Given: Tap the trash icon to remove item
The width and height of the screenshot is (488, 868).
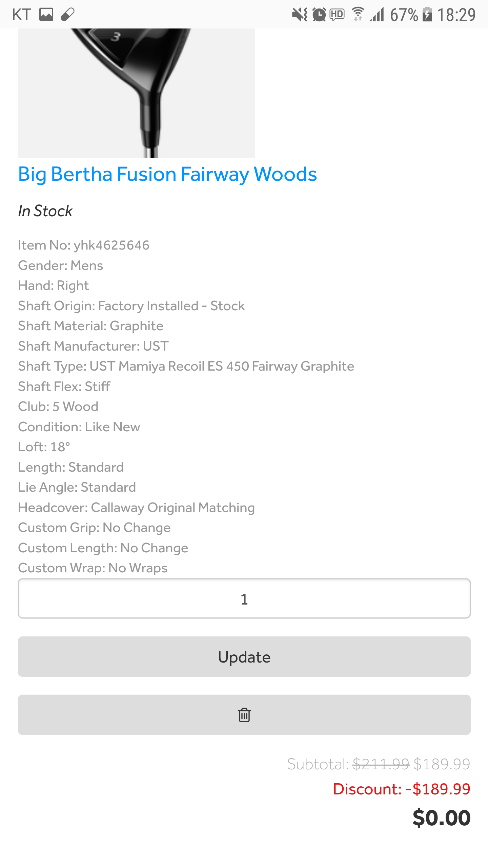Looking at the screenshot, I should (244, 715).
